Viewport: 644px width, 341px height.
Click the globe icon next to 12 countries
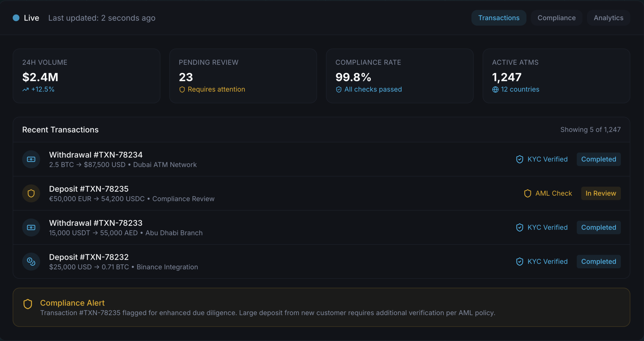(495, 90)
